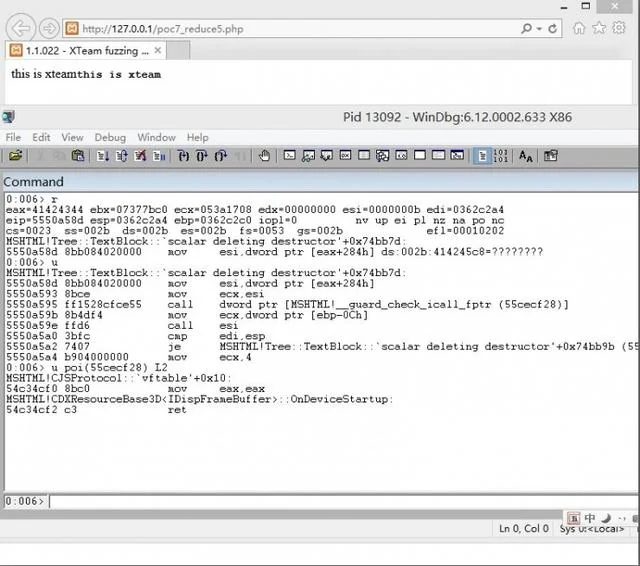Viewport: 640px width, 566px height.
Task: Expand the address bar search dropdown arrow
Action: click(539, 29)
